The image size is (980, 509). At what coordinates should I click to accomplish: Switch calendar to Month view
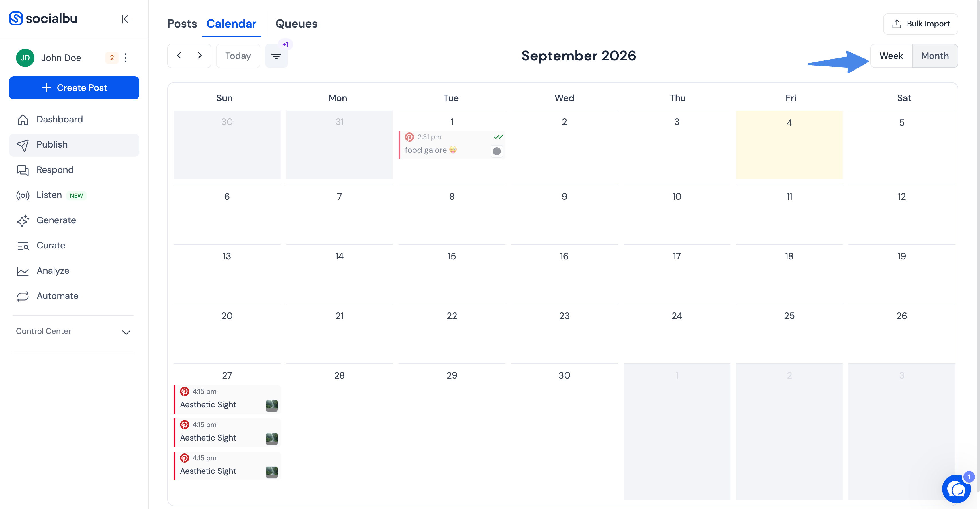point(935,56)
